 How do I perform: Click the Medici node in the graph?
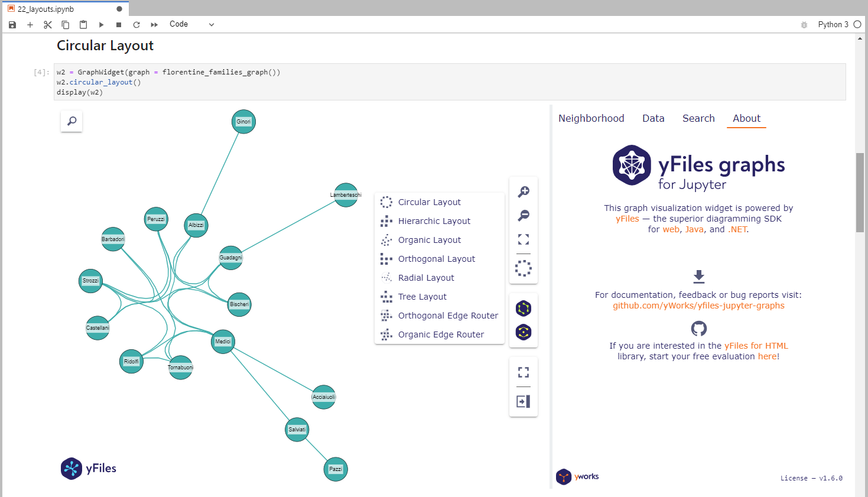click(223, 341)
